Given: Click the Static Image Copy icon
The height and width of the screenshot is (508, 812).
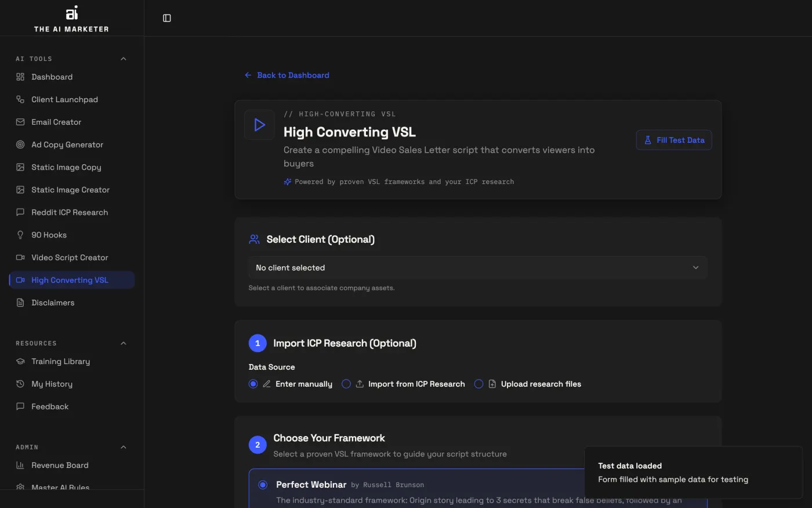Looking at the screenshot, I should [x=20, y=167].
